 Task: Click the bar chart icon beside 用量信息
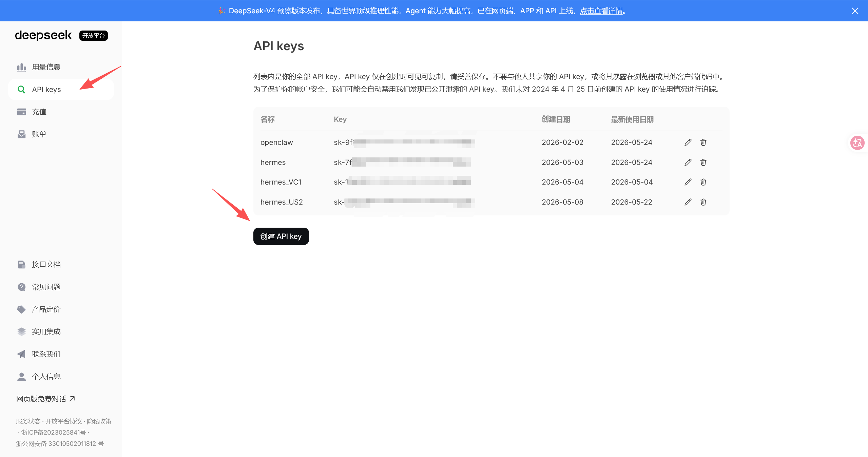click(x=22, y=67)
